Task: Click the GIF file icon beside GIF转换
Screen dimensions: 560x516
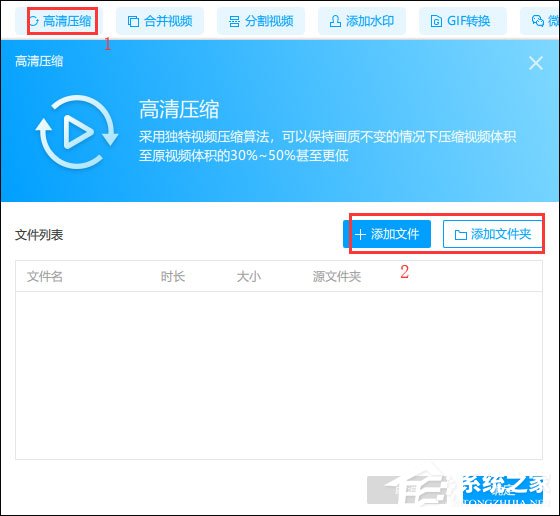Action: click(436, 21)
